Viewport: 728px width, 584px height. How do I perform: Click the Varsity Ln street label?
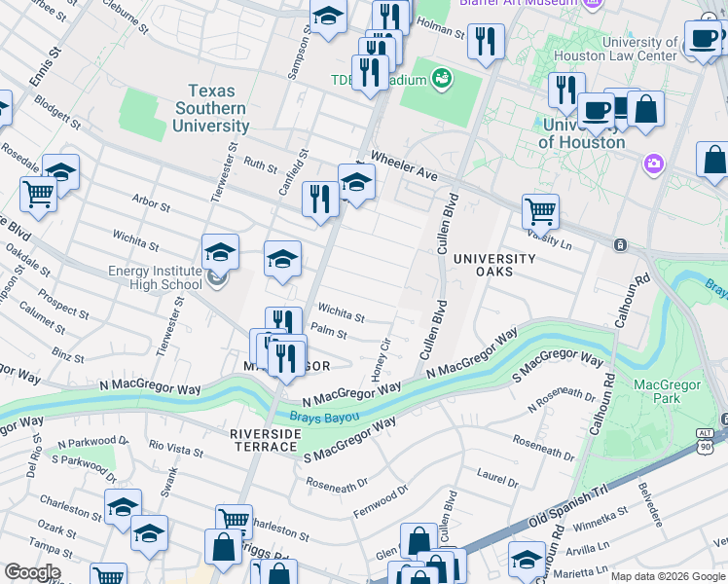point(549,238)
